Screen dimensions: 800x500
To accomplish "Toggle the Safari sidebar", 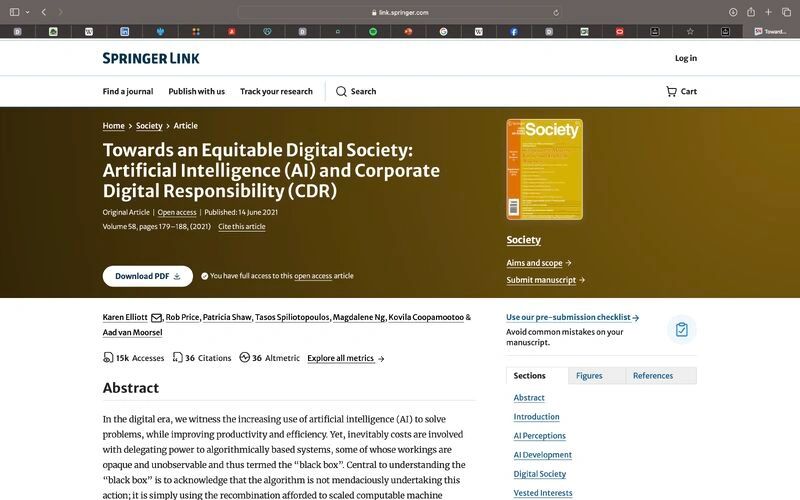I will coord(14,12).
